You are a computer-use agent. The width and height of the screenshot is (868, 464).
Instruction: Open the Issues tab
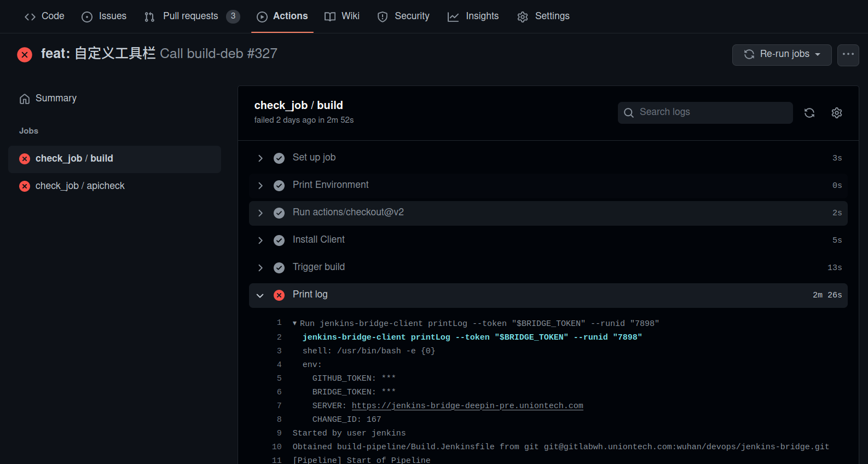(x=104, y=16)
